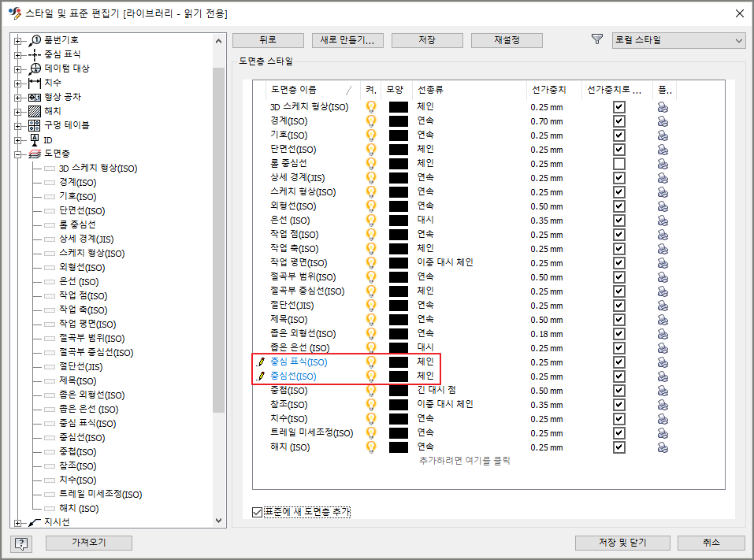Viewport: 754px width, 560px height.
Task: Click the 선가중치 column header
Action: (554, 90)
